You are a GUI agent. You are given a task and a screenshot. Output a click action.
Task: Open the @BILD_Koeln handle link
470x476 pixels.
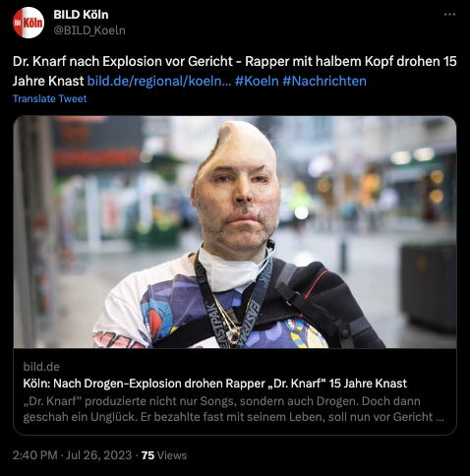point(89,30)
